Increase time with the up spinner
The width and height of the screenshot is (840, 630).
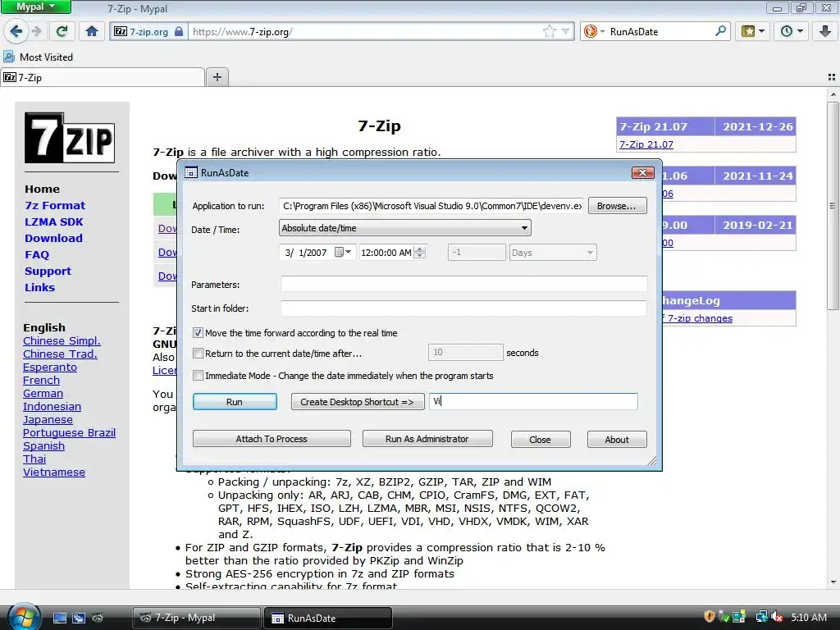420,249
